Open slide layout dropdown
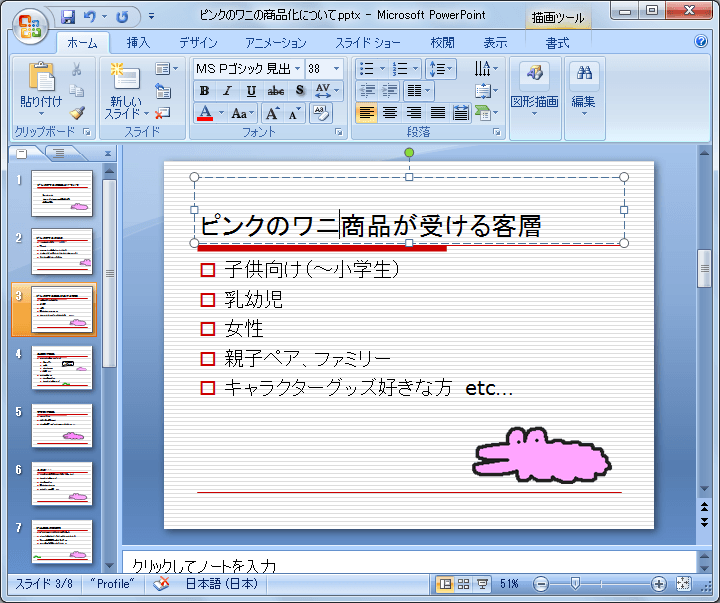The height and width of the screenshot is (603, 720). point(167,69)
